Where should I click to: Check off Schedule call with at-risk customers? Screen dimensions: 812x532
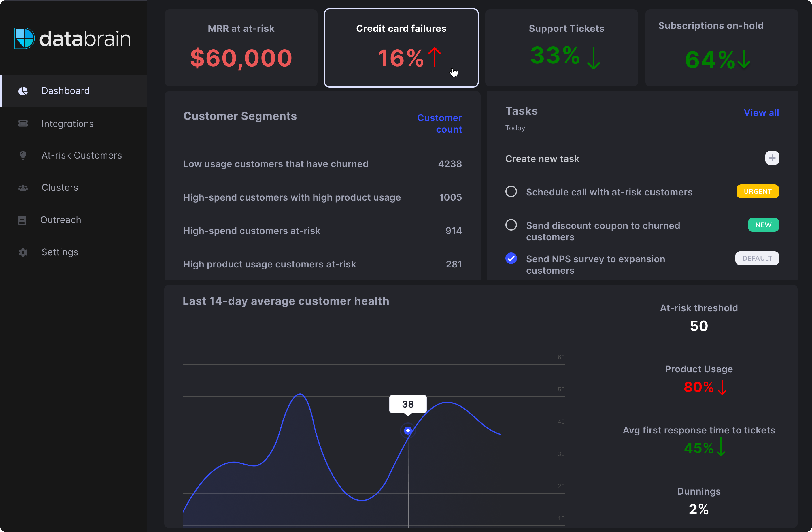point(511,191)
